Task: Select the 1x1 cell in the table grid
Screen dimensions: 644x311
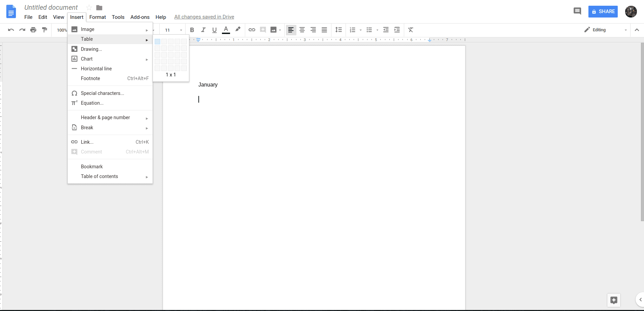Action: [x=157, y=41]
